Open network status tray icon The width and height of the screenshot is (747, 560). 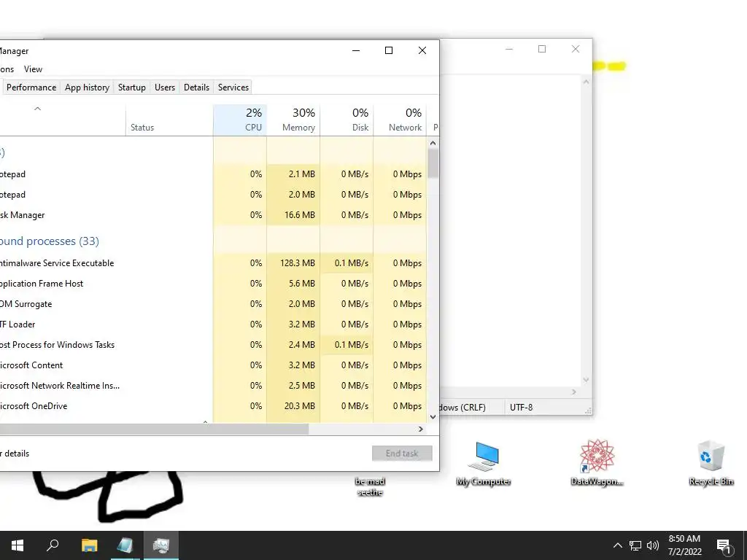[x=635, y=545]
